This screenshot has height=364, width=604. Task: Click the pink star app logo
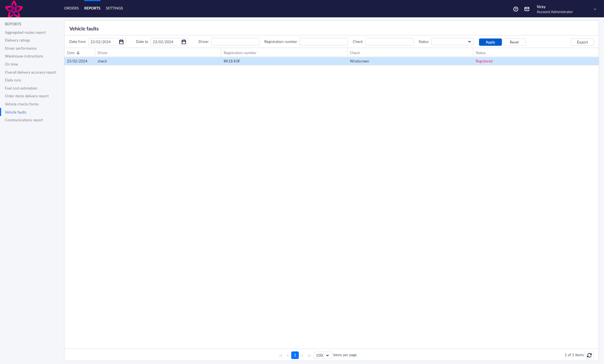coord(14,9)
